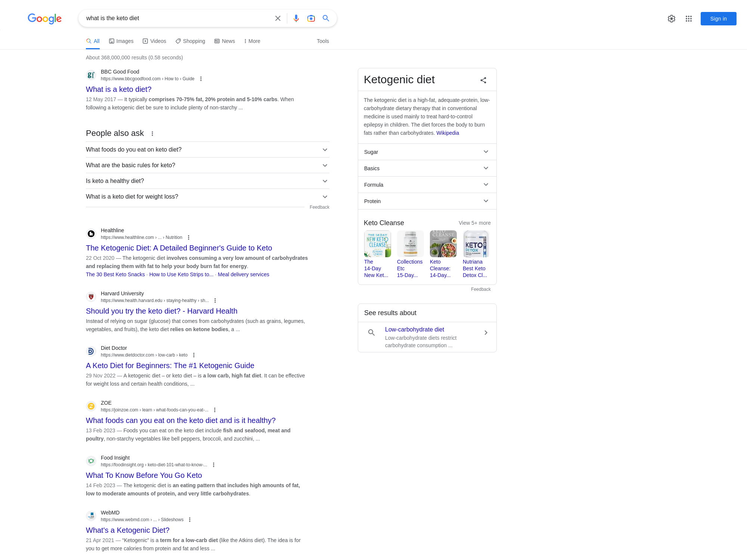Click Feedback under People also ask
The height and width of the screenshot is (560, 747).
pos(319,207)
